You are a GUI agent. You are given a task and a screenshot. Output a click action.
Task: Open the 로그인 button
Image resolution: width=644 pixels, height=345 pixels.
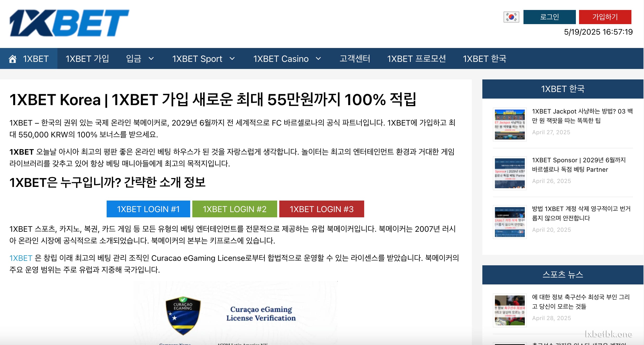click(549, 17)
